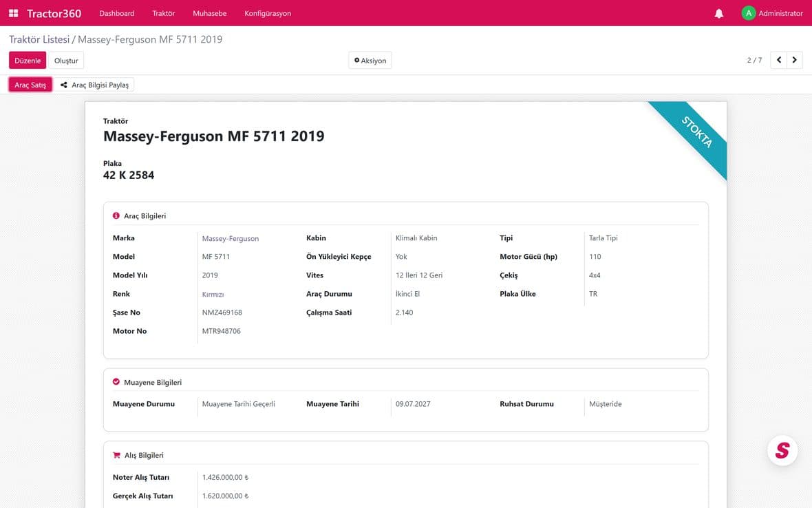Screen dimensions: 812x508
Task: Click the green Administrator avatar icon
Action: [748, 13]
